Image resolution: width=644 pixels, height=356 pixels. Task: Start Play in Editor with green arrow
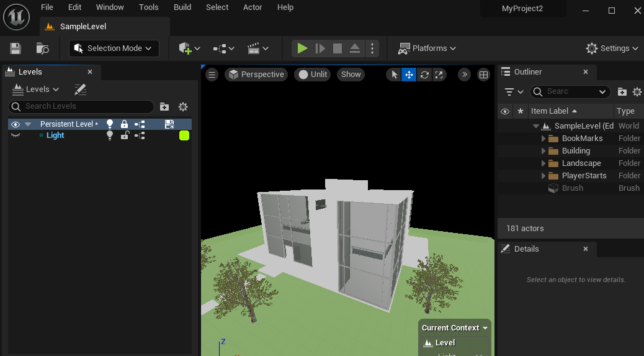tap(302, 48)
